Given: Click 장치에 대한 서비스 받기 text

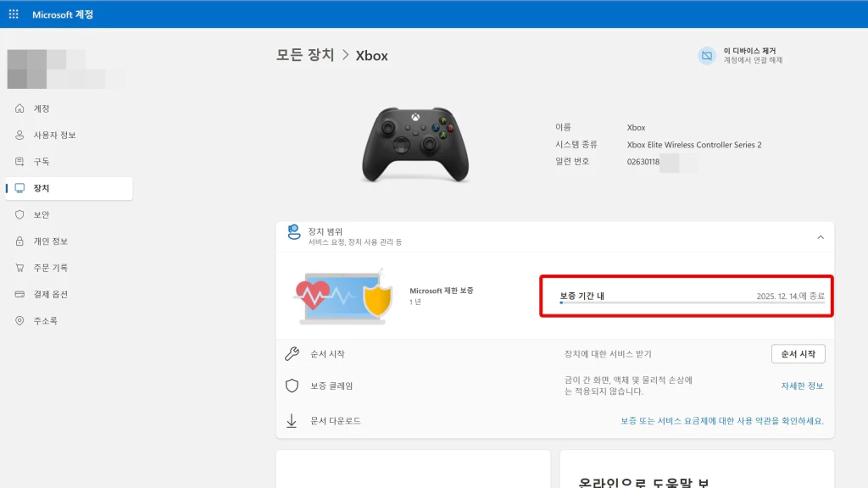Looking at the screenshot, I should (x=608, y=353).
